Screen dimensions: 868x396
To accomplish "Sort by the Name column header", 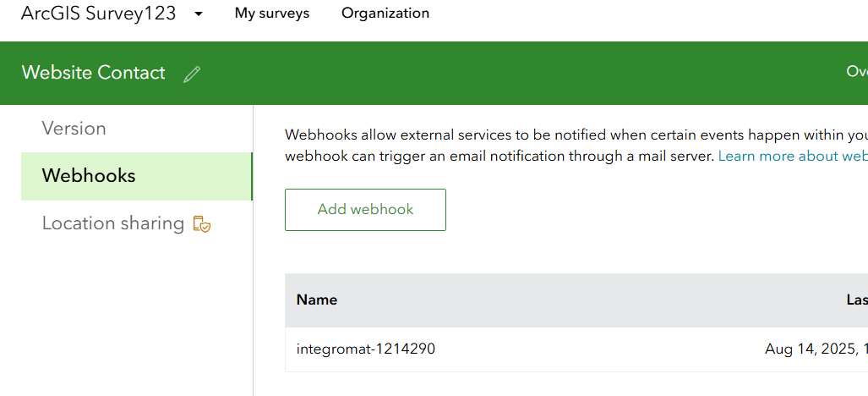I will point(317,300).
